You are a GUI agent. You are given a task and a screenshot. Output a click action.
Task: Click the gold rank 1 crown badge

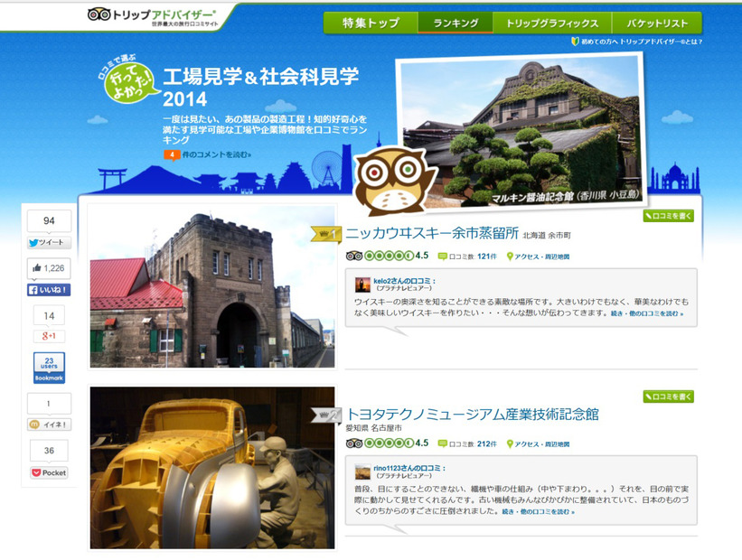pos(326,234)
